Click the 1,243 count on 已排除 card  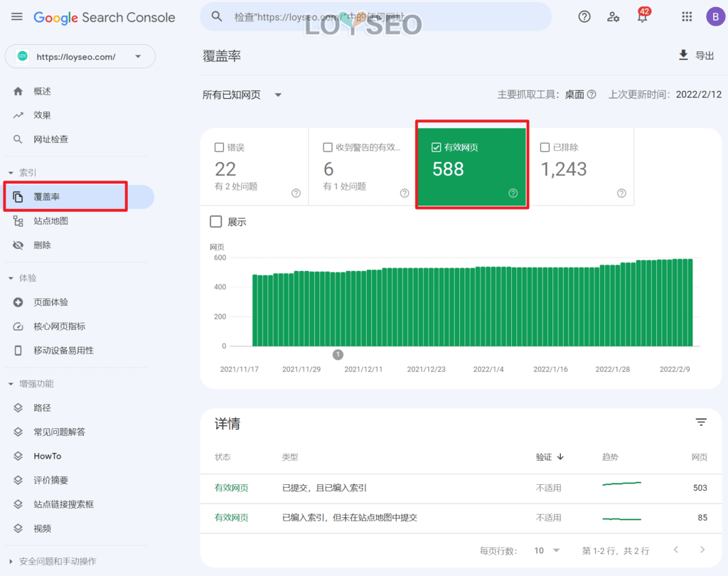(x=564, y=169)
